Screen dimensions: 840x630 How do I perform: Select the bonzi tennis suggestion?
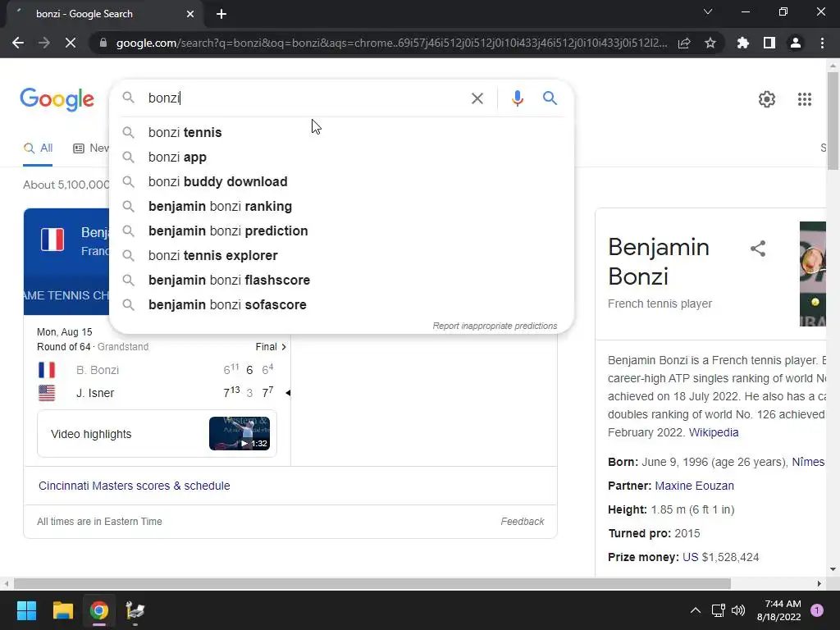pyautogui.click(x=341, y=132)
